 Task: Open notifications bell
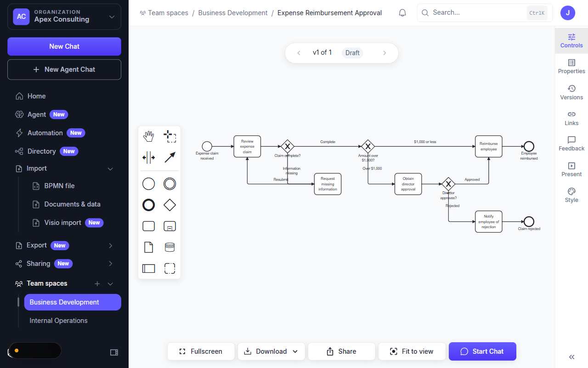click(x=402, y=13)
